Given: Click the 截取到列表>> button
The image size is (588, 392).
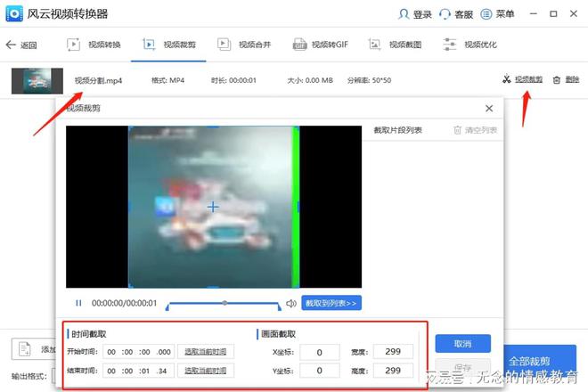Looking at the screenshot, I should pyautogui.click(x=331, y=303).
